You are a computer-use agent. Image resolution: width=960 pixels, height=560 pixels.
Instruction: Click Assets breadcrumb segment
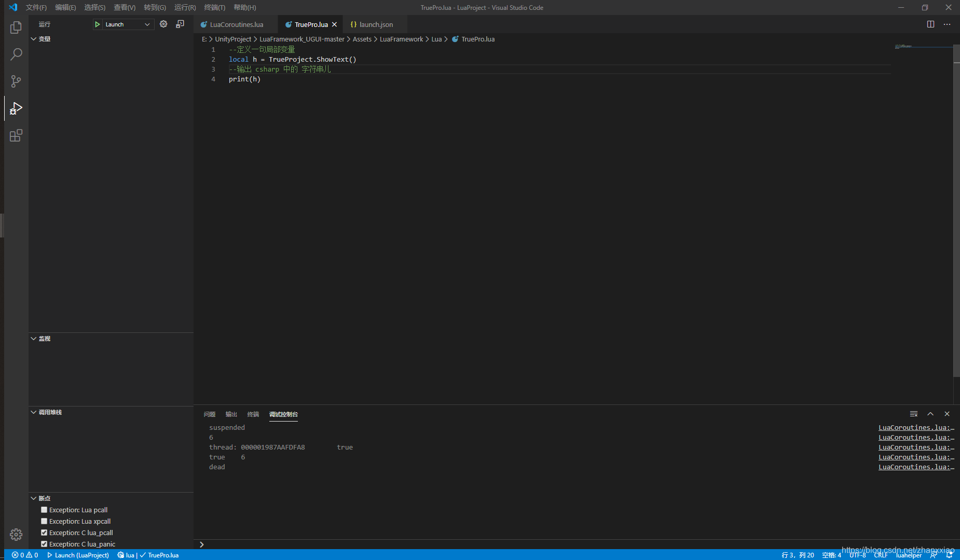point(362,39)
